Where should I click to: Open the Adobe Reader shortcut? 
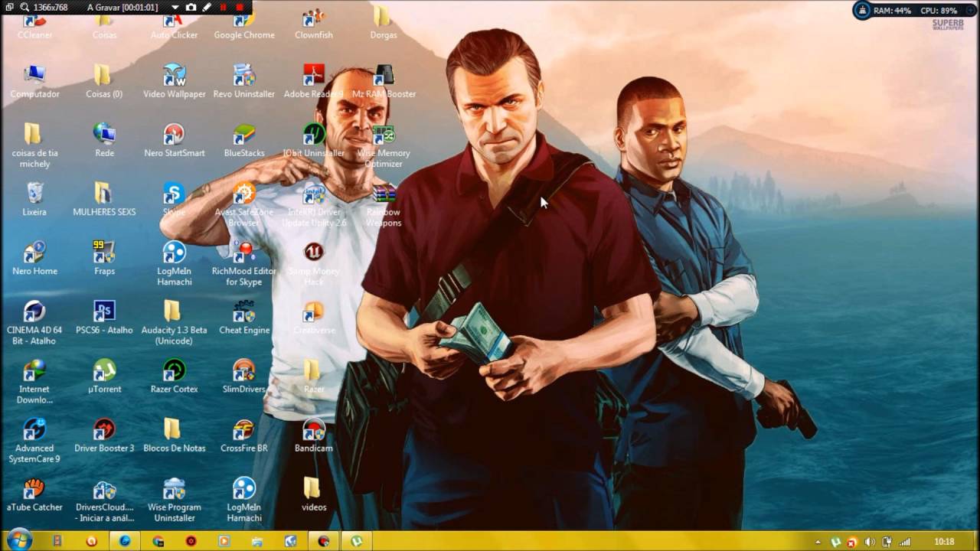coord(314,82)
